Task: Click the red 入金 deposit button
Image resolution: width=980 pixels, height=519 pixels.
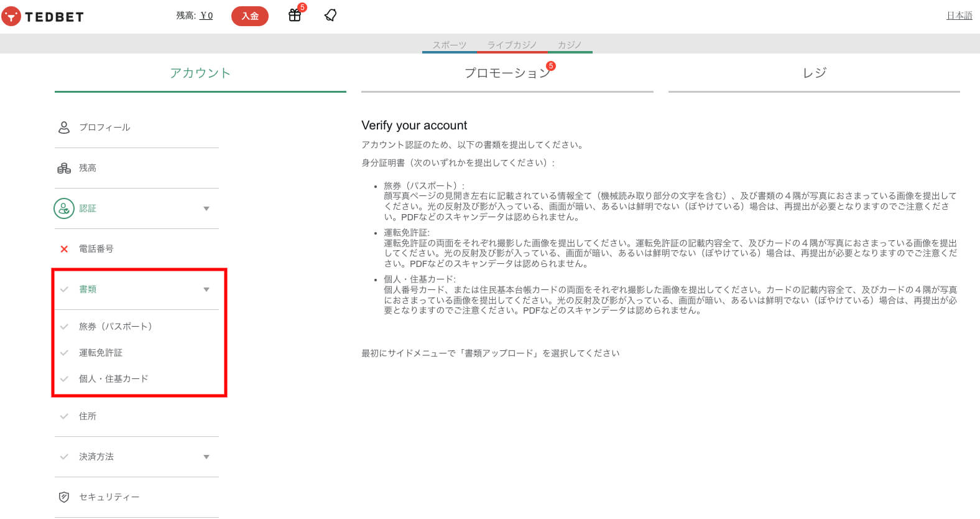Action: tap(250, 16)
